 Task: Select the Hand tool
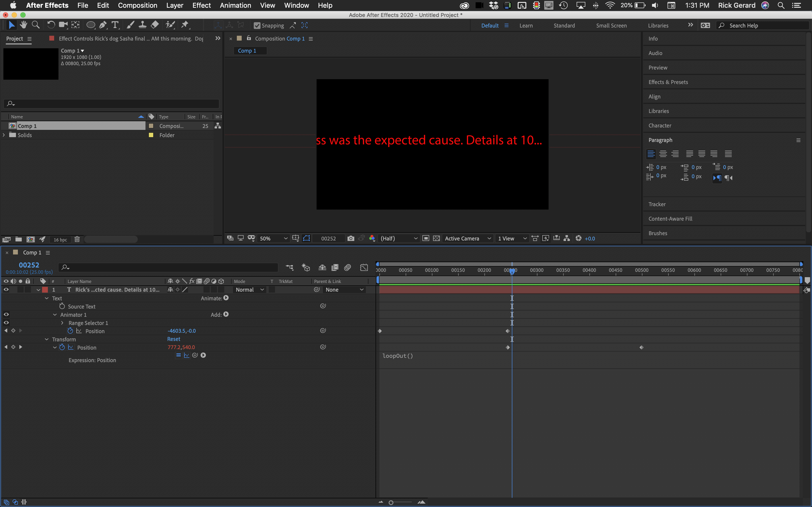(23, 25)
